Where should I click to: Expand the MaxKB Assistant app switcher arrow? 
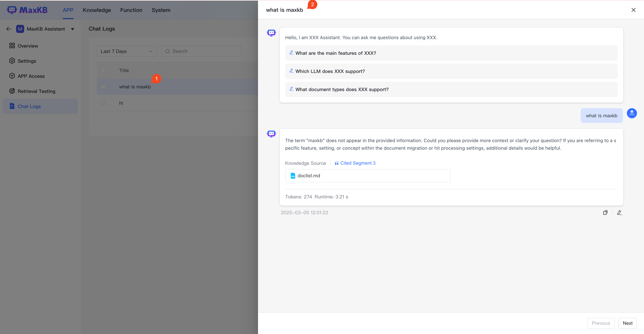pyautogui.click(x=73, y=29)
